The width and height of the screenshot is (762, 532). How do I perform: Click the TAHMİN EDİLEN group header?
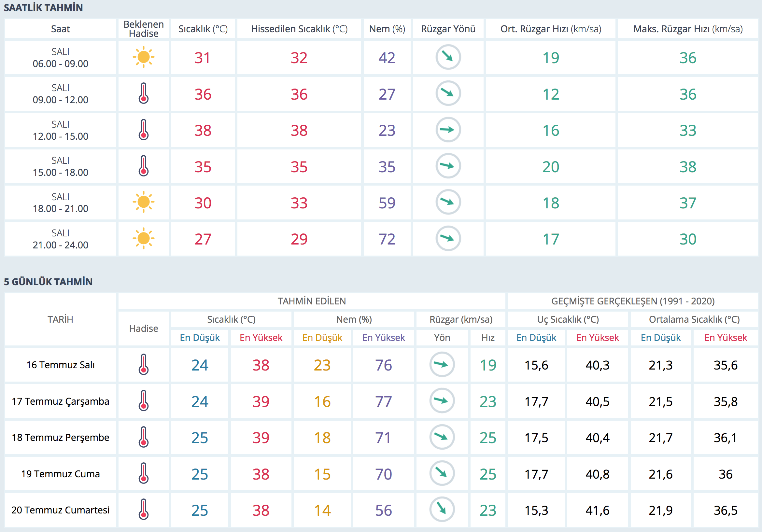[312, 301]
